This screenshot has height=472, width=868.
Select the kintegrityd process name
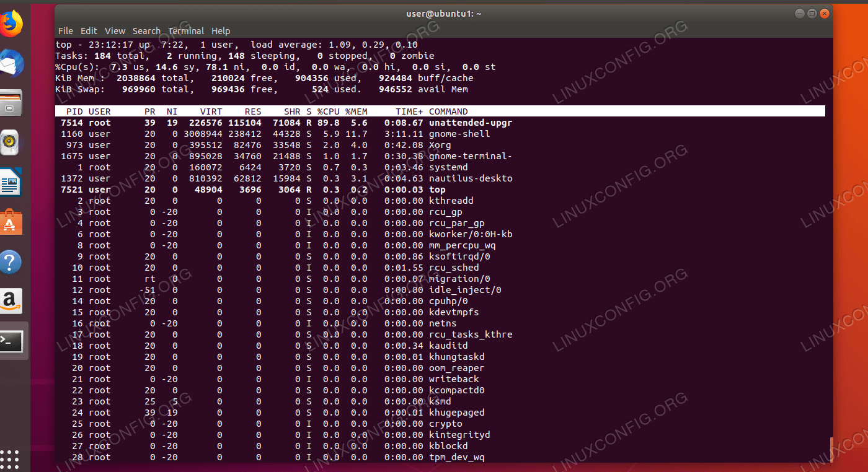click(459, 435)
